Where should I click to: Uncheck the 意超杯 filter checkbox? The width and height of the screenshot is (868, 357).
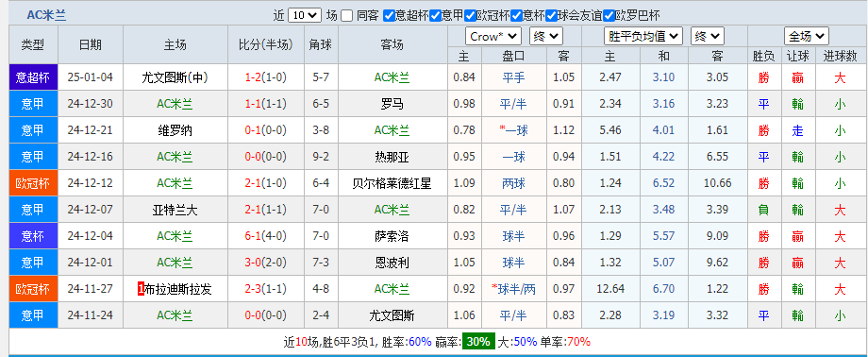click(389, 15)
